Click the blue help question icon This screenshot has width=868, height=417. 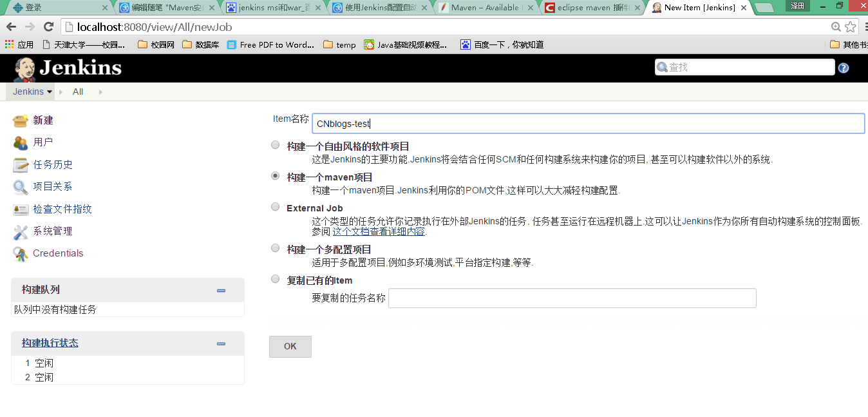(844, 68)
